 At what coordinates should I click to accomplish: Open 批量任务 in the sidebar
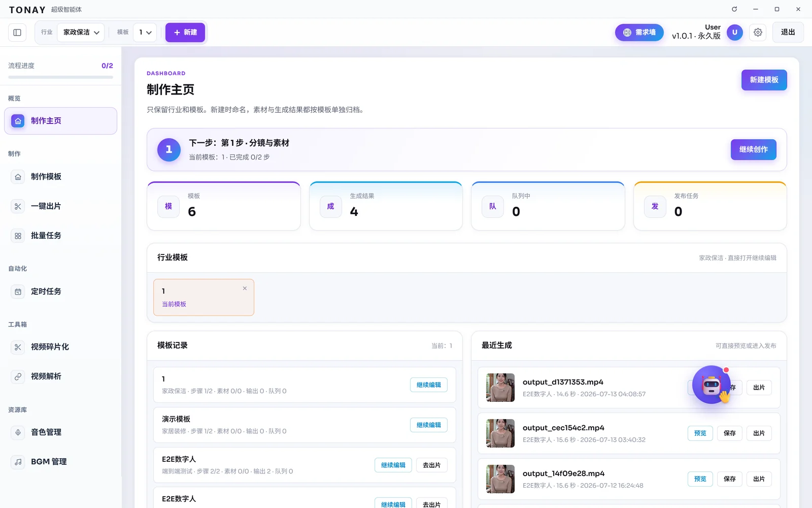60,236
